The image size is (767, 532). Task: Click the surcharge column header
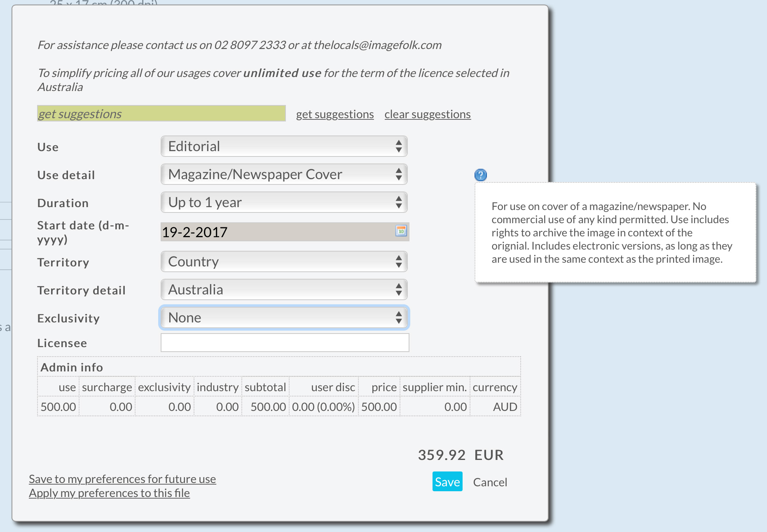coord(107,387)
